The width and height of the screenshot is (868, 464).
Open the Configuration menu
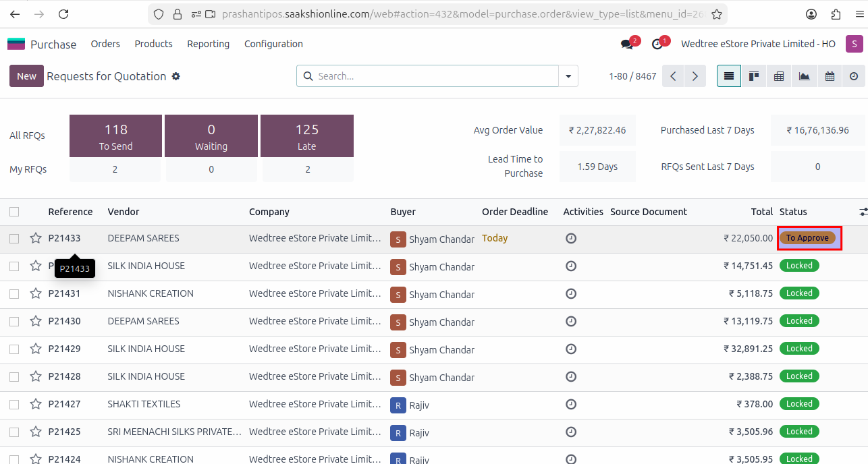(273, 44)
